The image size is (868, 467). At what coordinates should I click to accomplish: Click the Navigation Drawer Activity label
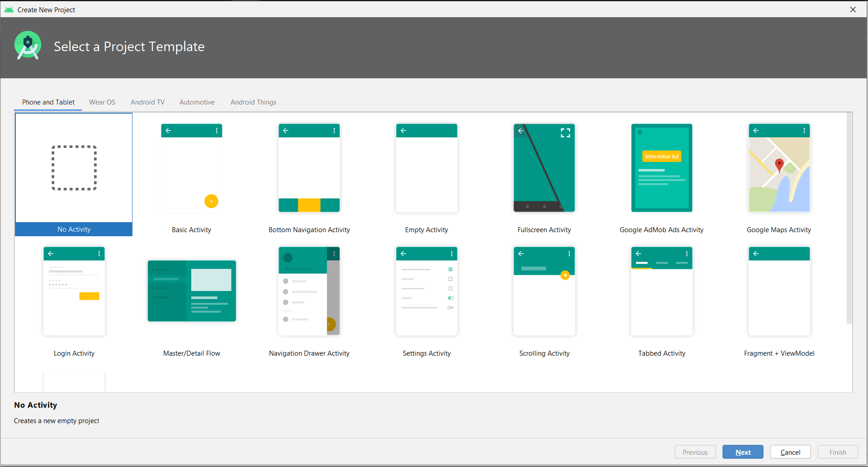pyautogui.click(x=309, y=353)
